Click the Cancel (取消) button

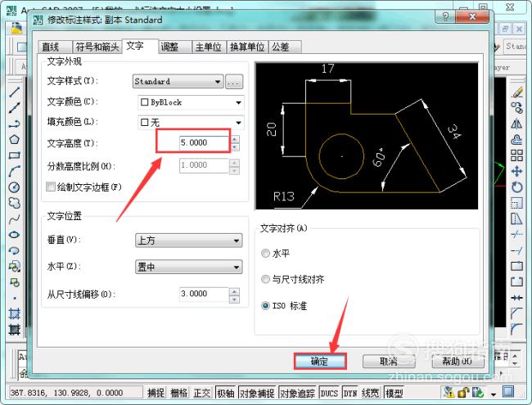pyautogui.click(x=389, y=362)
